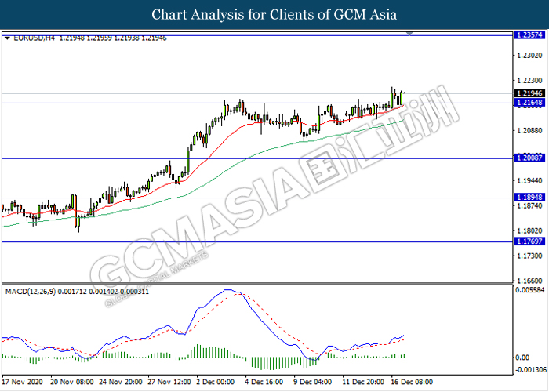Click the 16 Dec 08:00 time label
549x392 pixels.
[412, 382]
